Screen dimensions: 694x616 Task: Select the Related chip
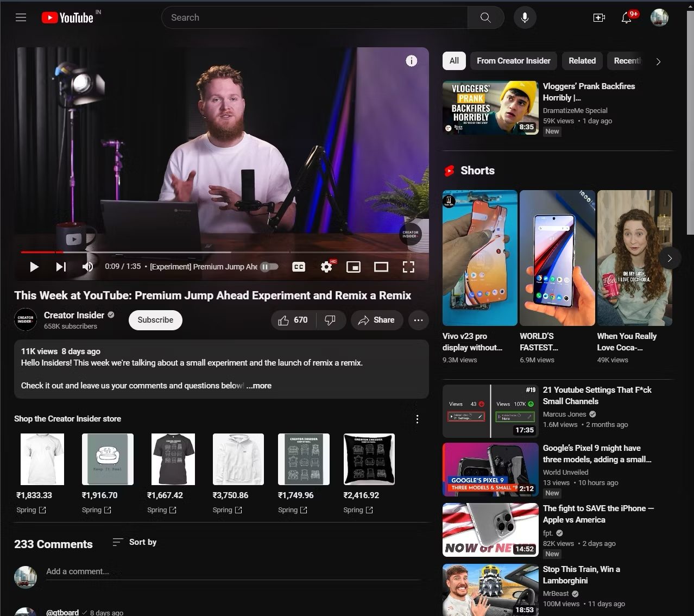[x=582, y=61]
